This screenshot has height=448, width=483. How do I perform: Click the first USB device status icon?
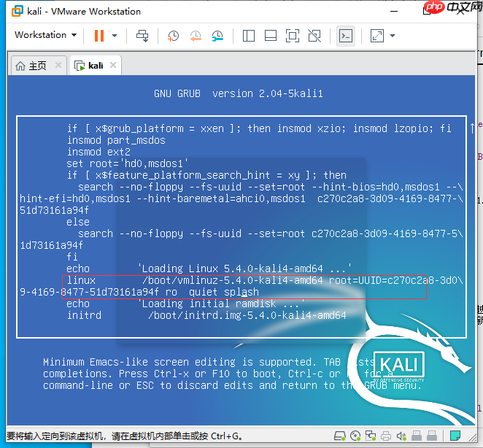(417, 436)
